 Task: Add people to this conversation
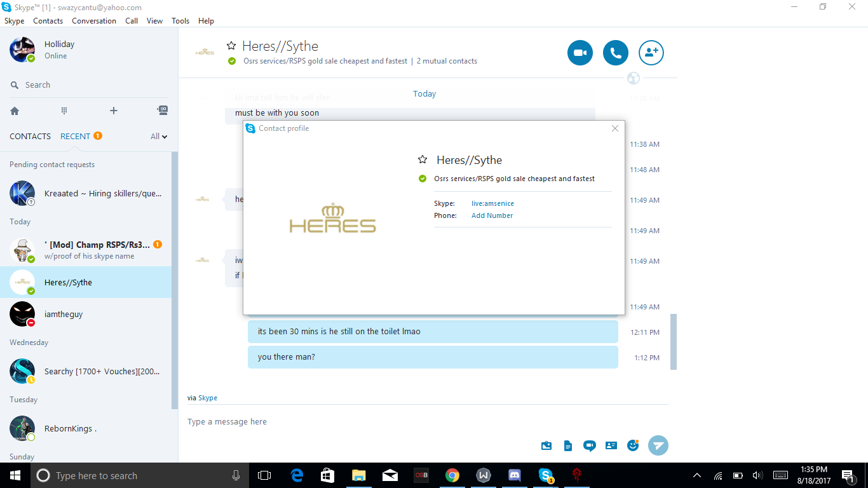(651, 53)
